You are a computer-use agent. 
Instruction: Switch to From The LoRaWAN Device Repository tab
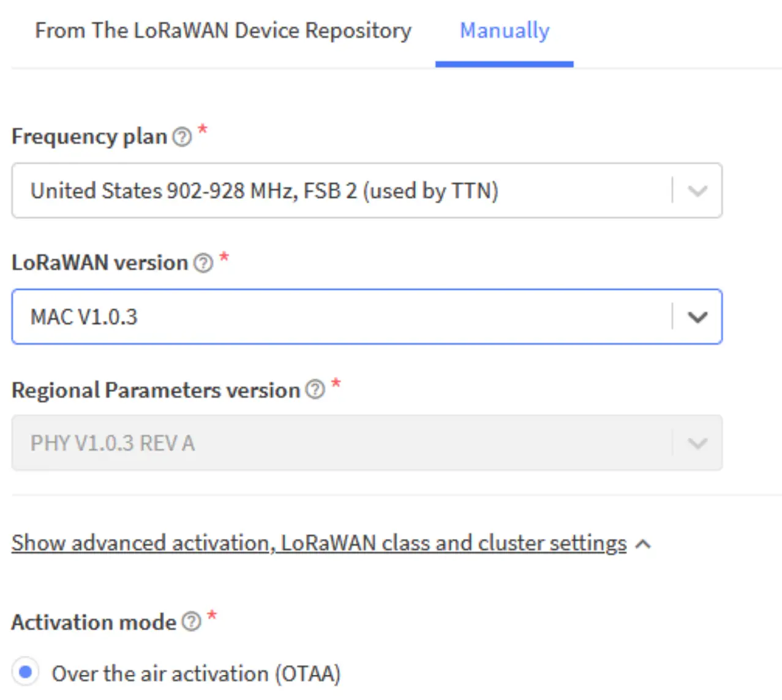click(223, 31)
